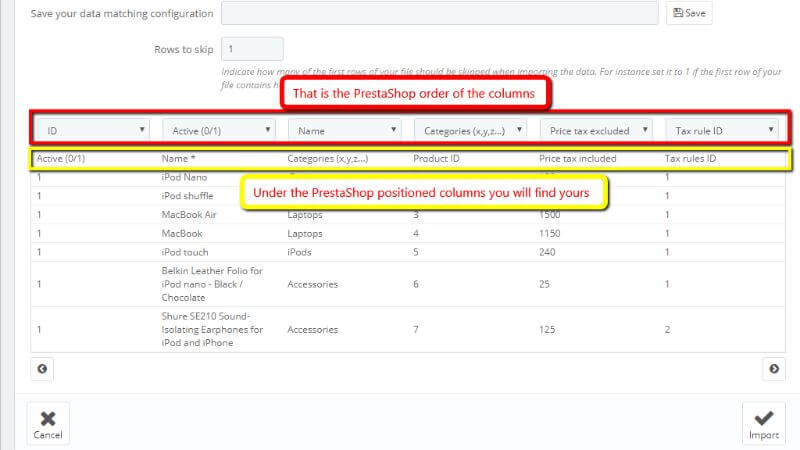Screen dimensions: 800x450
Task: Click the Import button
Action: [764, 424]
